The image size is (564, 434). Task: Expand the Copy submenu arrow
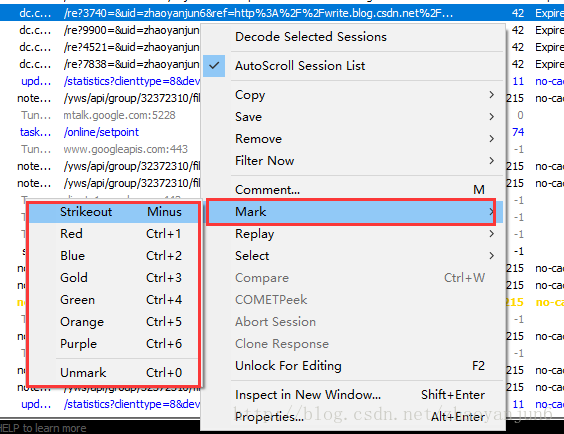click(x=491, y=95)
